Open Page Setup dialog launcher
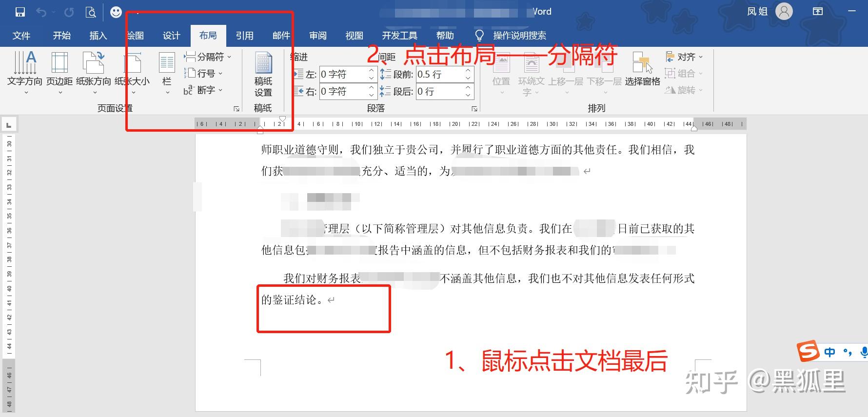 pyautogui.click(x=237, y=109)
